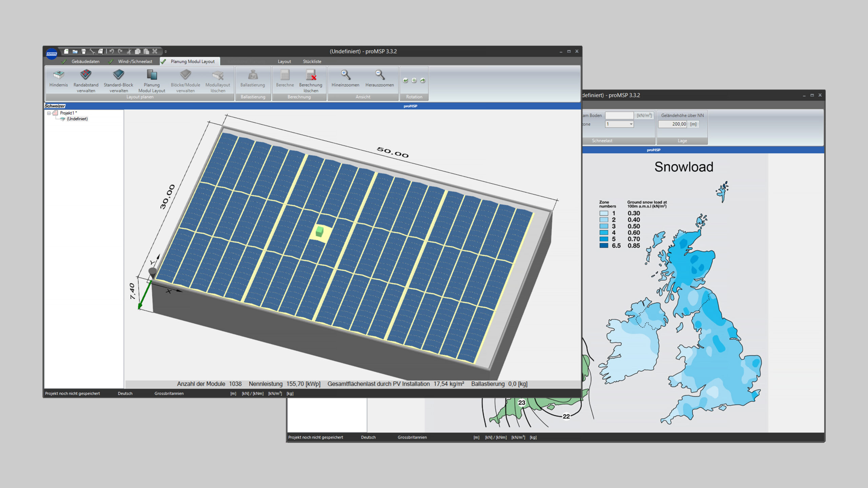This screenshot has height=488, width=868.
Task: Click Berechnung löschen calculator icon
Action: point(311,75)
